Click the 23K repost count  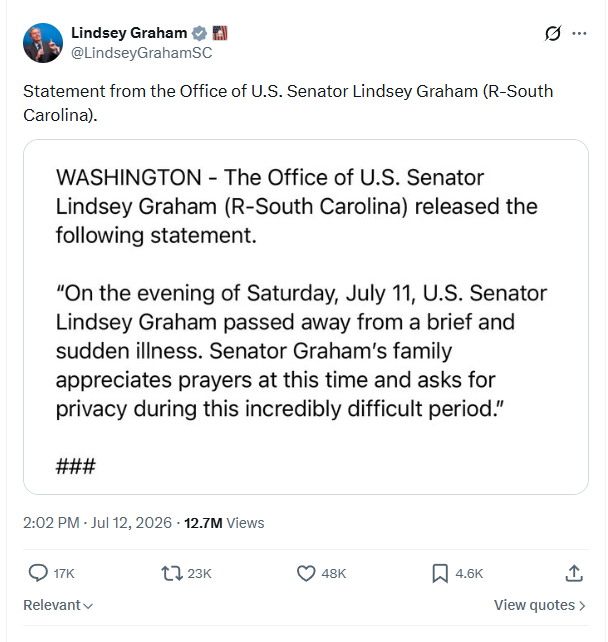coord(199,574)
